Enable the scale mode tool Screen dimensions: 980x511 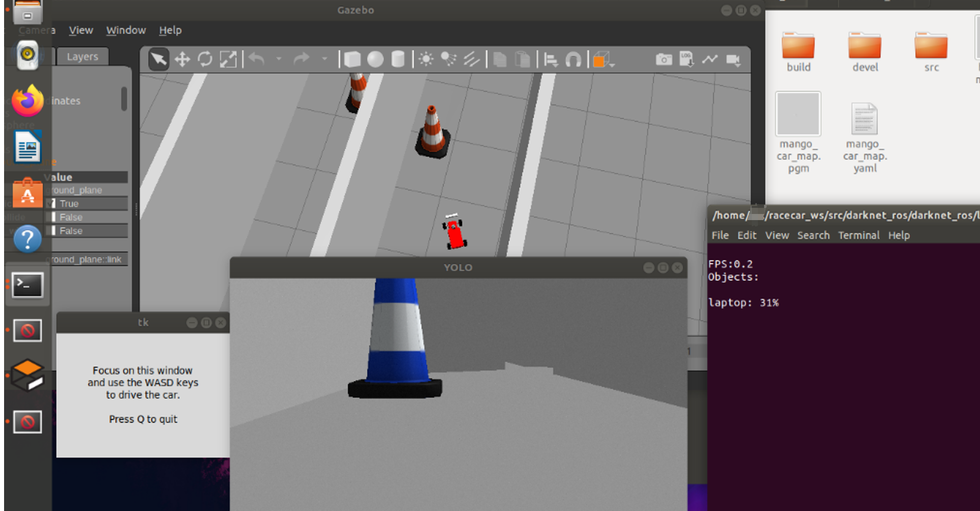(x=228, y=60)
